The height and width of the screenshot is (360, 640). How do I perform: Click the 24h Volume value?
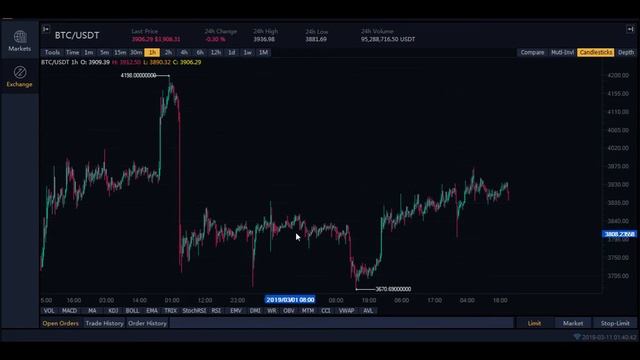pyautogui.click(x=388, y=40)
